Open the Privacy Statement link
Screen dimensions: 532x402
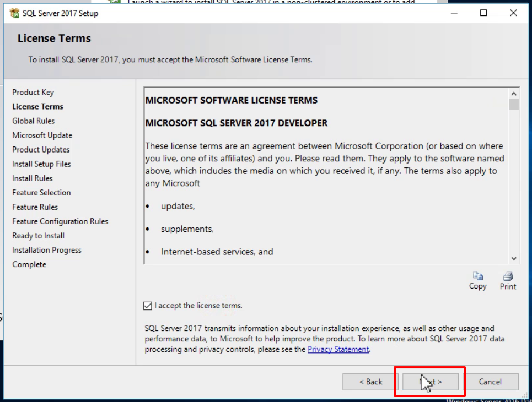click(338, 349)
